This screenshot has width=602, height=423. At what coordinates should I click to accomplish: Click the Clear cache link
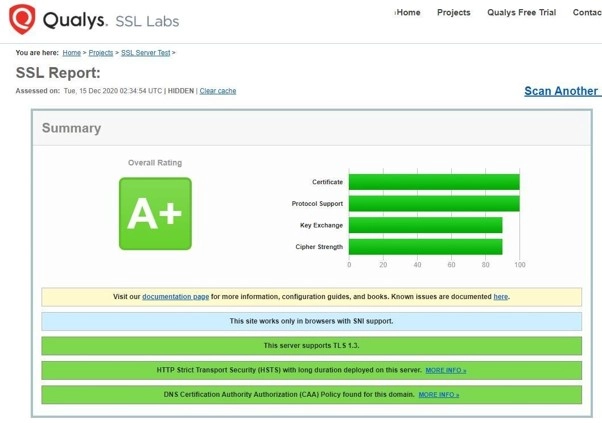[218, 91]
